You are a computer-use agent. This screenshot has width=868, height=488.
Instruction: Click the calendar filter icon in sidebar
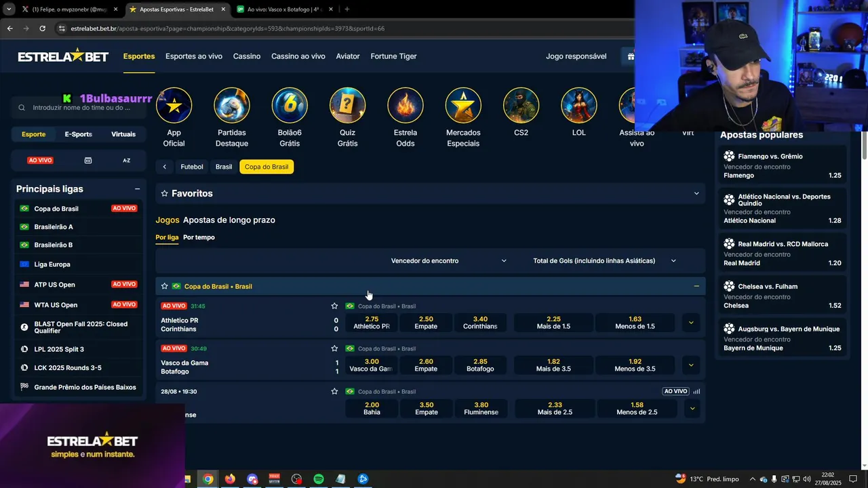tap(88, 161)
